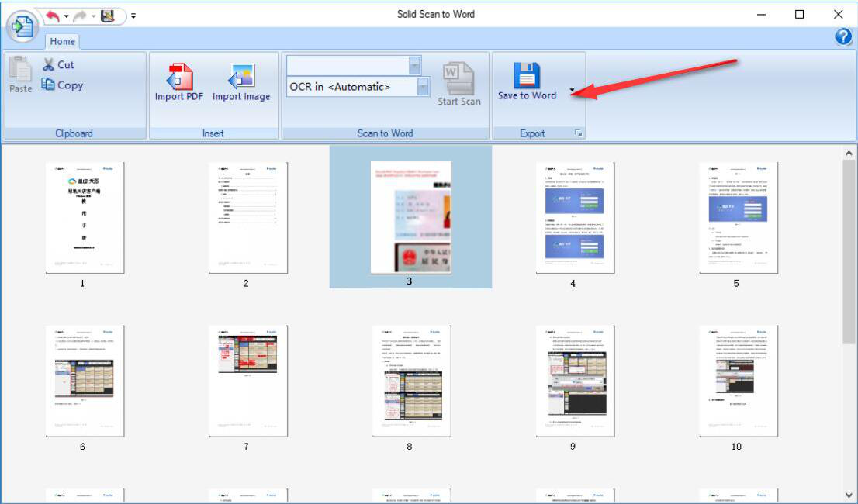Open the Export group dialog launcher
The image size is (858, 504).
(x=579, y=133)
